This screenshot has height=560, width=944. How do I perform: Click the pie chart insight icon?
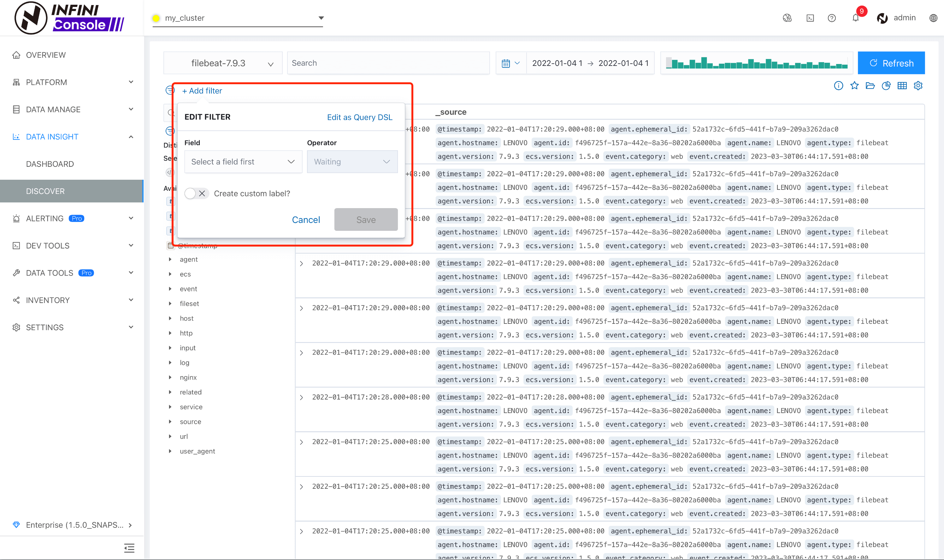pyautogui.click(x=886, y=86)
